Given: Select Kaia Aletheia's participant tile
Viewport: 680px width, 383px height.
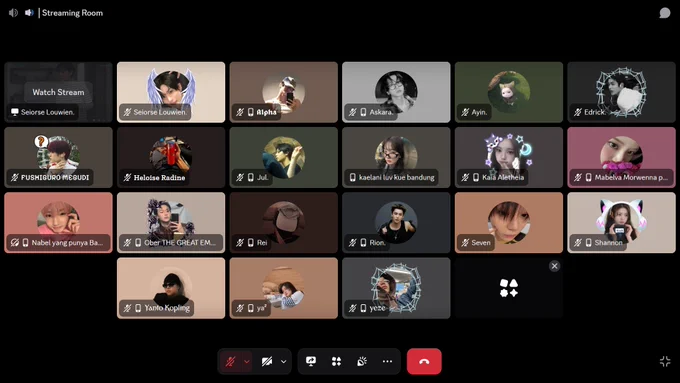Looking at the screenshot, I should click(x=509, y=157).
